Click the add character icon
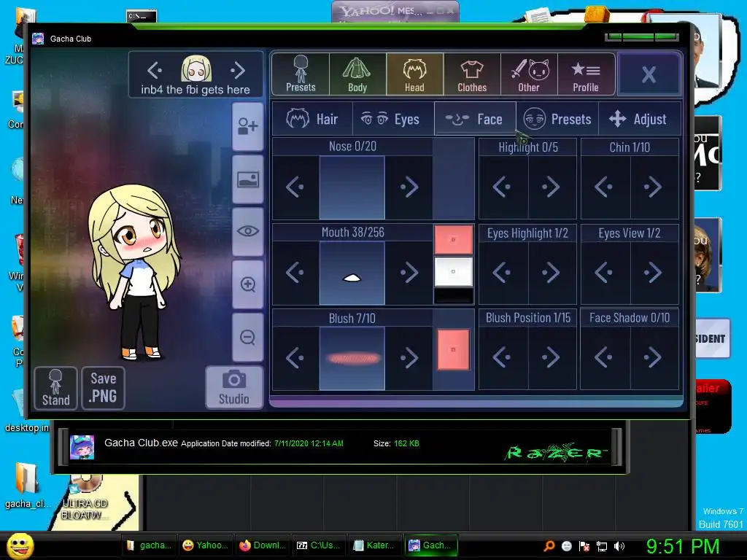 (248, 127)
